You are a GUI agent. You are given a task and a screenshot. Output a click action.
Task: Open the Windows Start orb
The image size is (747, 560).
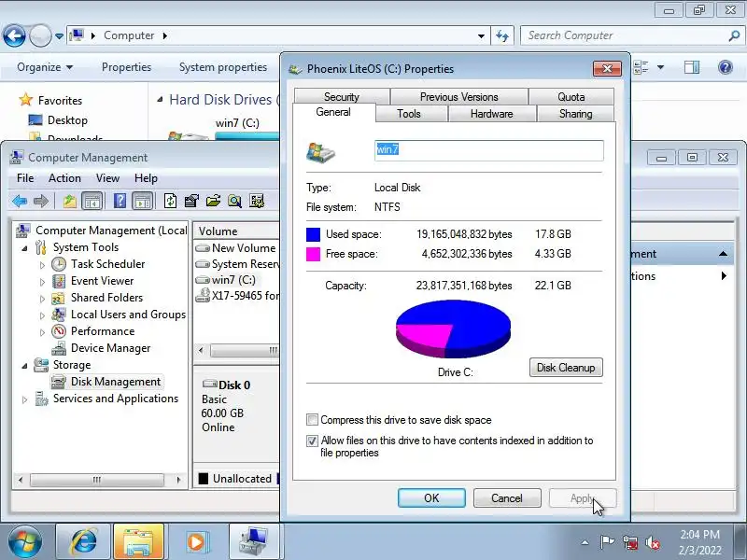pos(24,542)
